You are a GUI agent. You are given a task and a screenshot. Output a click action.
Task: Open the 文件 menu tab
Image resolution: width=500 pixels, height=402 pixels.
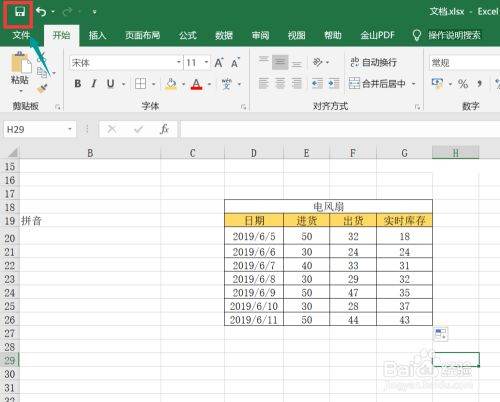coord(21,35)
